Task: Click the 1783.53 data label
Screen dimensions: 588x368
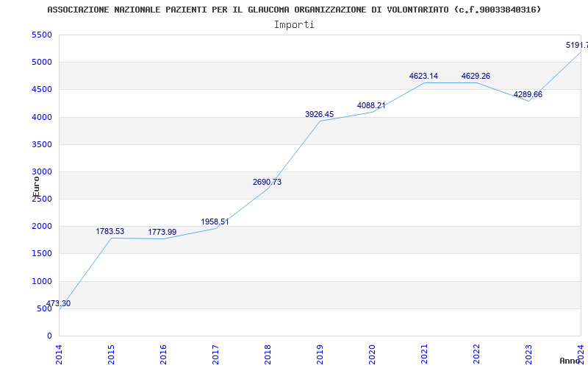Action: [x=110, y=231]
